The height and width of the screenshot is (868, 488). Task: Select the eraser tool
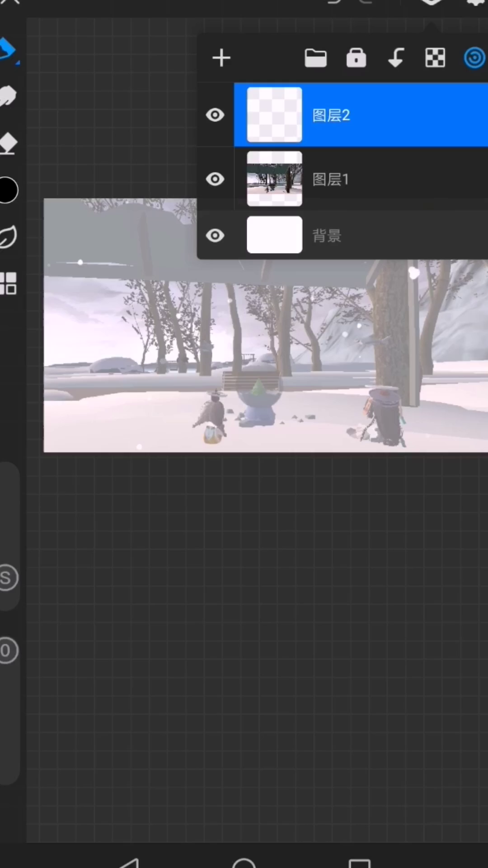(8, 143)
